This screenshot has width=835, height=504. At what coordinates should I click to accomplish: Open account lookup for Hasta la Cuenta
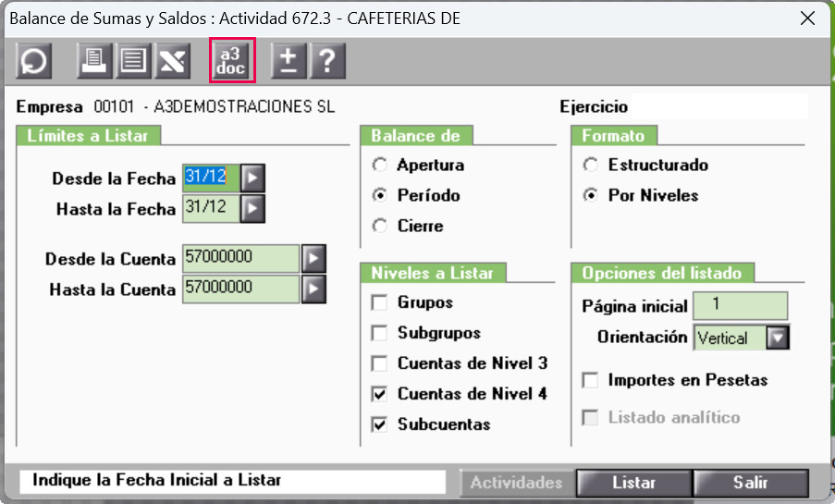(x=313, y=289)
